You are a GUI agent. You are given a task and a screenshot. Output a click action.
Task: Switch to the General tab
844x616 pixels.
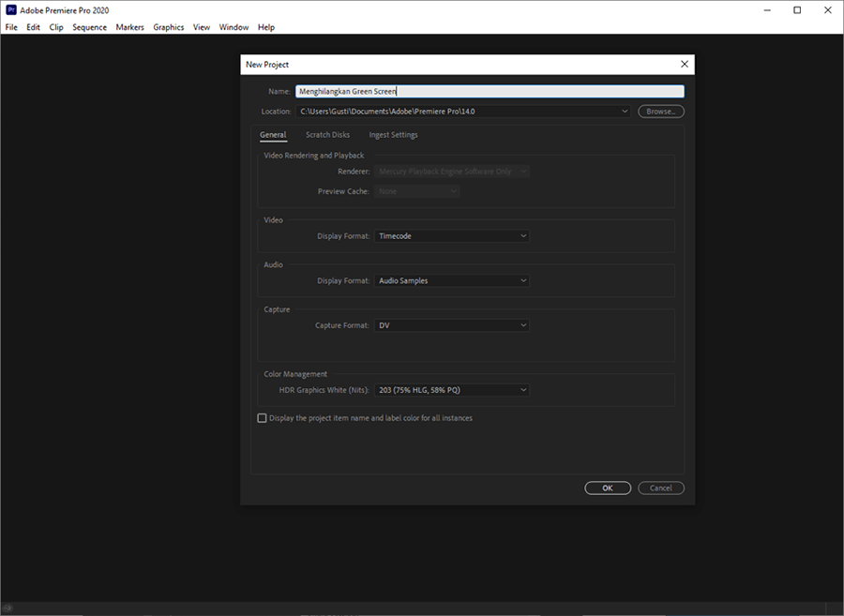click(273, 135)
